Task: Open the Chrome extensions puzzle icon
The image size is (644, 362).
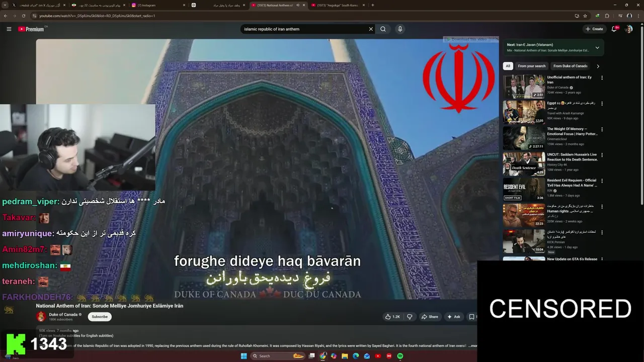Action: click(x=607, y=16)
